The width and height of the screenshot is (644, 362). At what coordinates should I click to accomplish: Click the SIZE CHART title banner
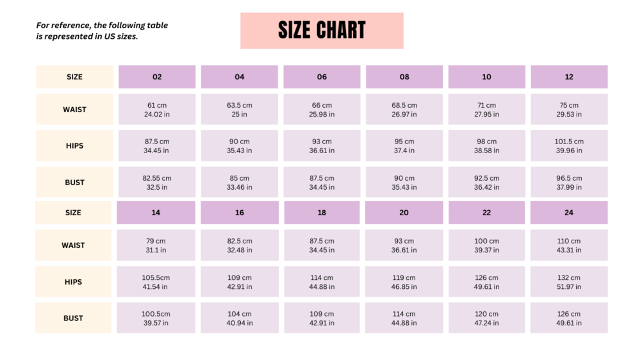click(322, 30)
